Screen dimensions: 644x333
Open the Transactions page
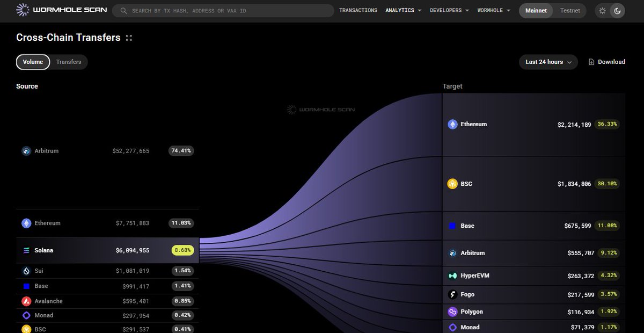pos(358,10)
